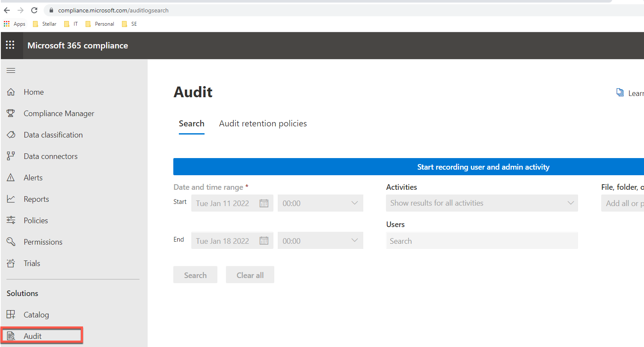Open Data connectors icon in sidebar
644x347 pixels.
(x=11, y=156)
